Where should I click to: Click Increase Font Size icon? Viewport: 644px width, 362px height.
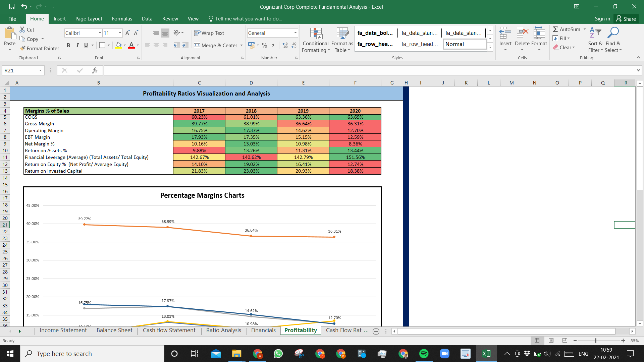127,33
